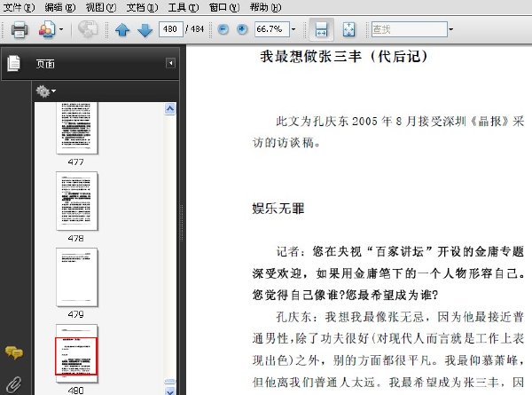Screen dimensions: 532x395
Task: Collapse the 页面 panel with arrow button
Action: point(170,63)
